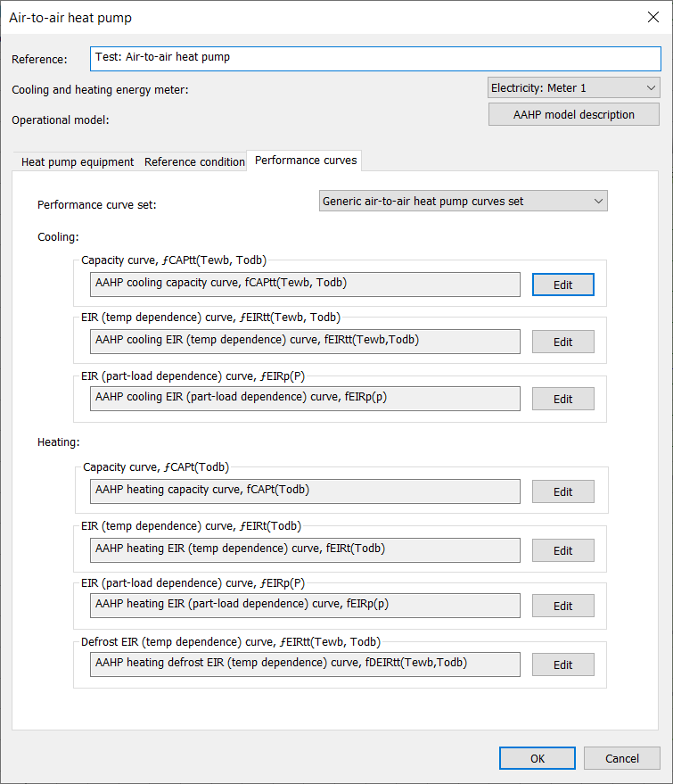673x784 pixels.
Task: Edit heating EIR temp dependence curve
Action: 562,550
